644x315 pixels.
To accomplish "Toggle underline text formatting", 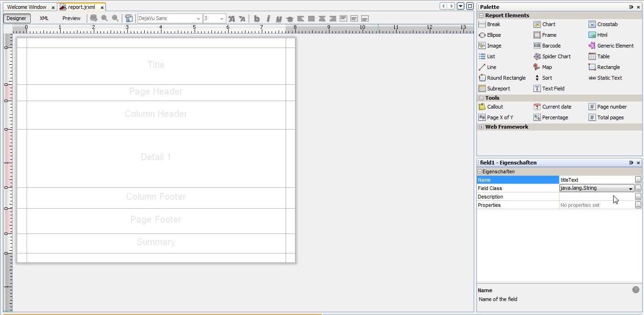I will coord(279,19).
